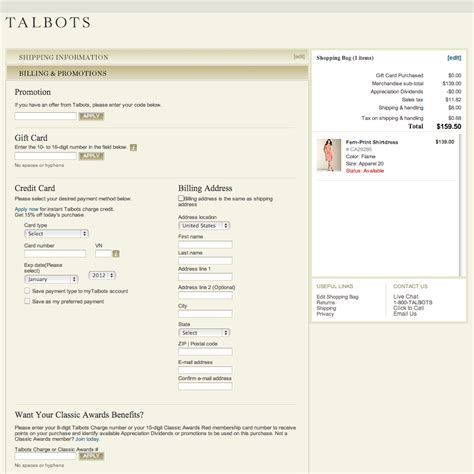The height and width of the screenshot is (474, 474).
Task: Open Edit Shopping Bag link
Action: [337, 297]
